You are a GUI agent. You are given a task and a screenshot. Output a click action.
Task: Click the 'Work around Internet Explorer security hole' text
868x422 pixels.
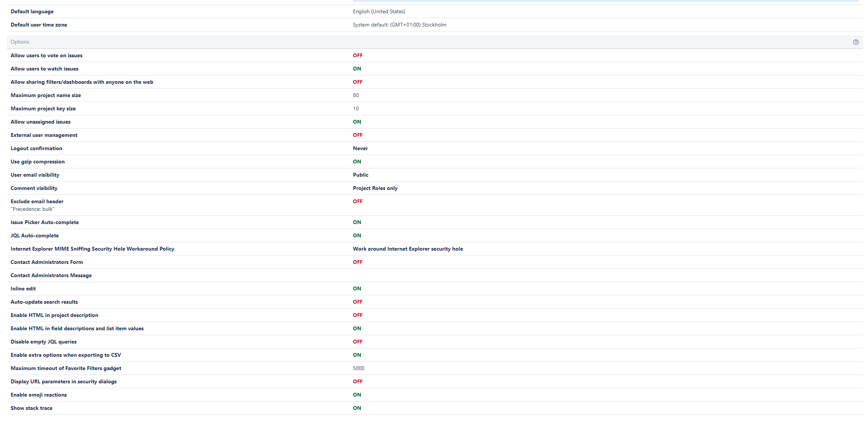pyautogui.click(x=408, y=249)
